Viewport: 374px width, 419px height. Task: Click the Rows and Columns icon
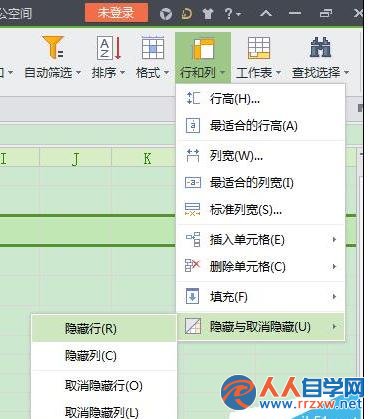[x=203, y=49]
